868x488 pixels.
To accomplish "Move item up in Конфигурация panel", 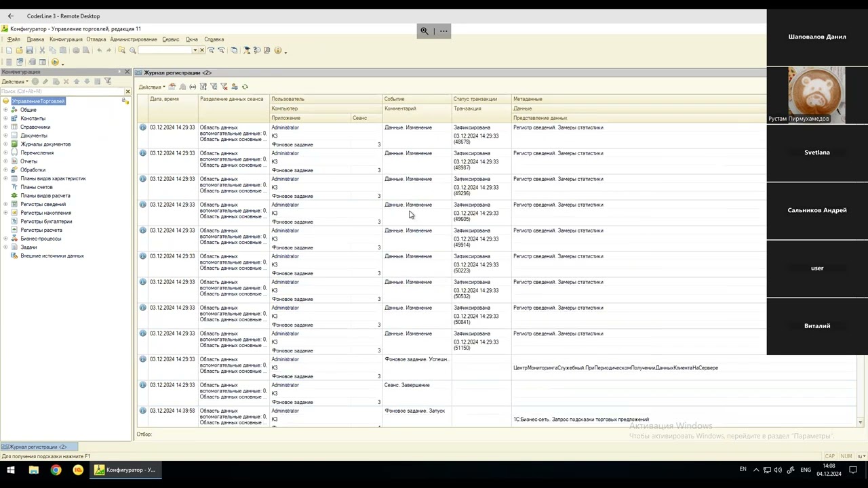I will 77,81.
